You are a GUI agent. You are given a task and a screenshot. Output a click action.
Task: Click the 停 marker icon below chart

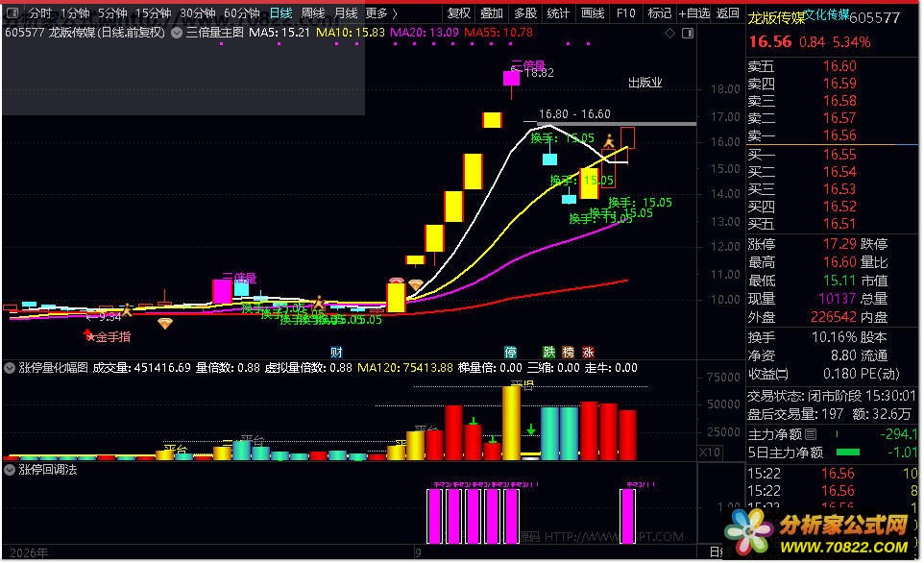510,353
